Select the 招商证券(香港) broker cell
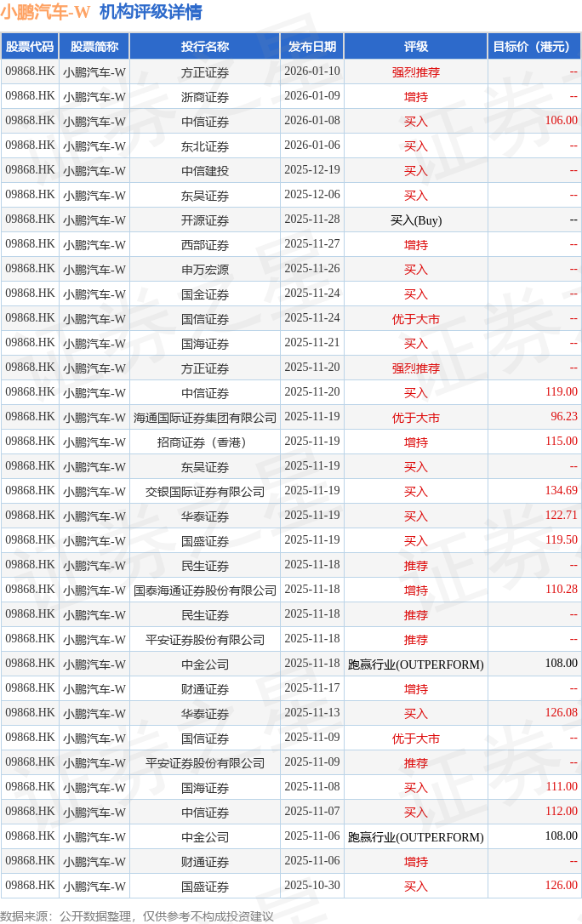Screen dimensions: 582x924 (204, 442)
